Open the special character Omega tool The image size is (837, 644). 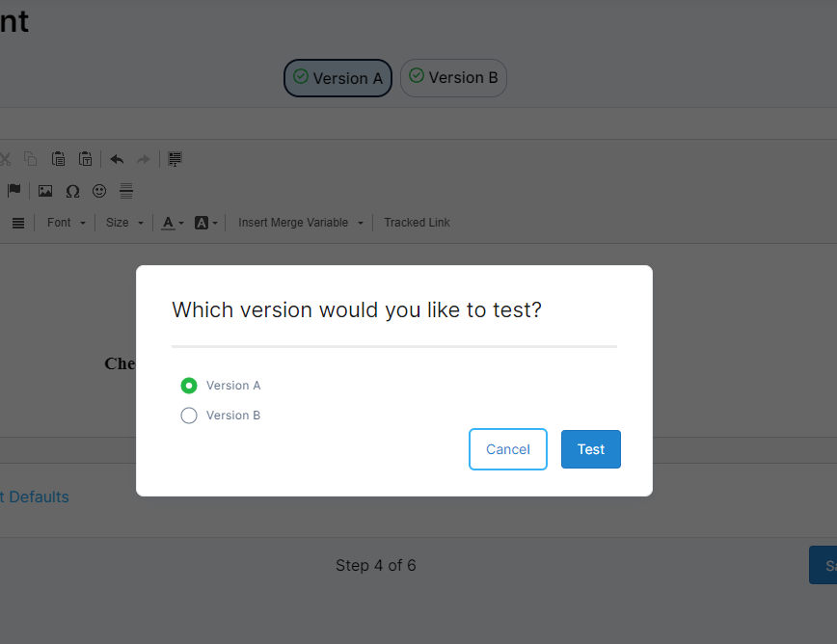pos(72,191)
